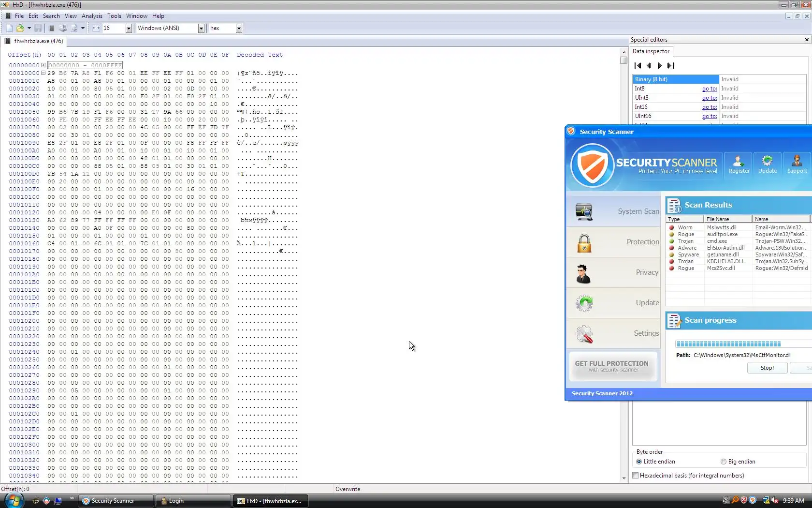Click go to link for UInt16

[710, 116]
